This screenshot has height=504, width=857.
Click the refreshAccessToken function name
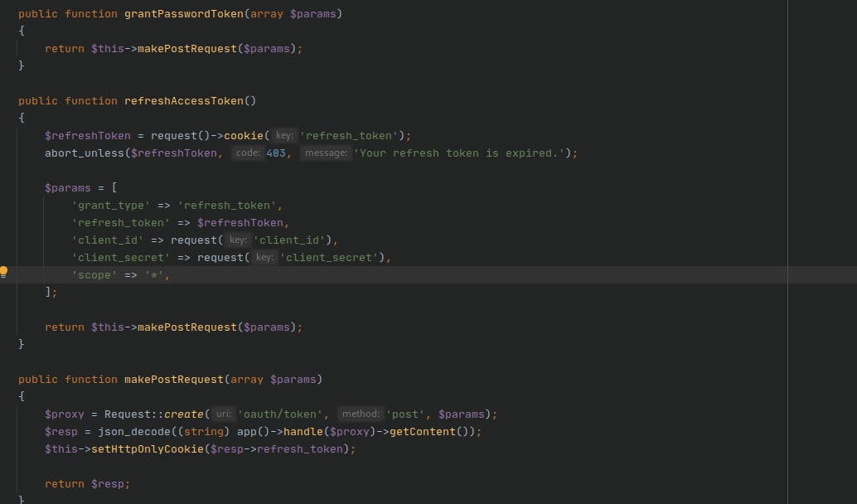click(x=184, y=100)
